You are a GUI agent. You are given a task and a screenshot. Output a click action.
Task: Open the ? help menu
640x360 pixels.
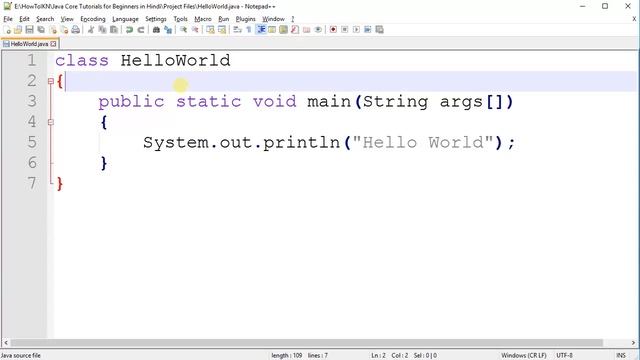point(293,19)
